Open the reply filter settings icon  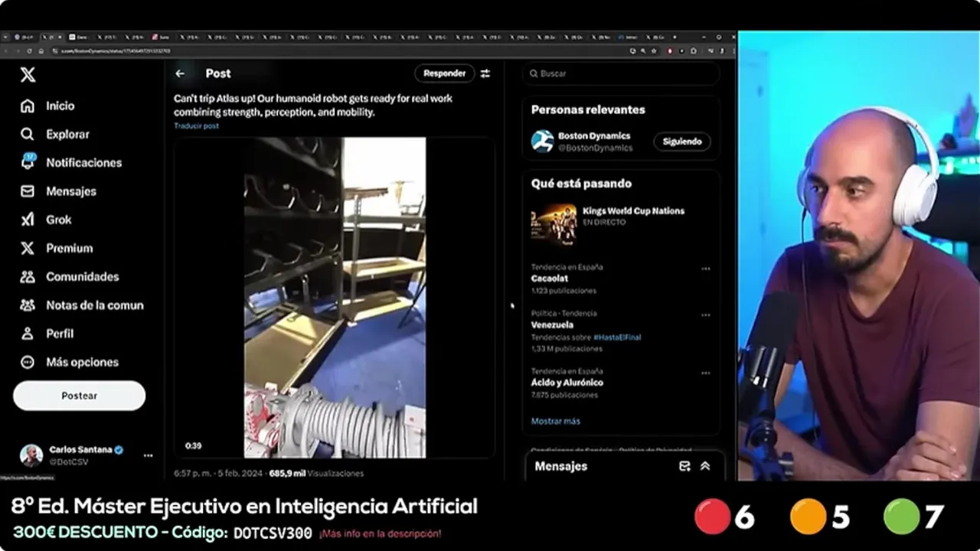click(x=485, y=73)
